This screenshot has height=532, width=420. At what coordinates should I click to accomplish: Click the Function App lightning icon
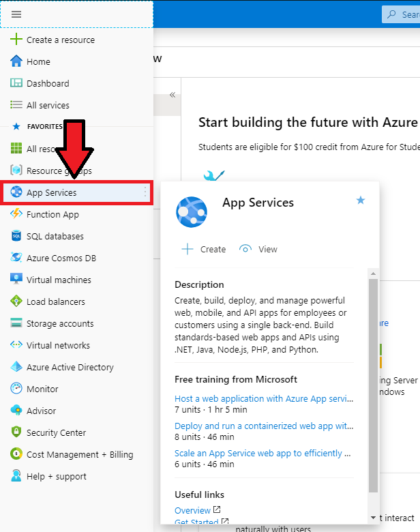point(16,214)
